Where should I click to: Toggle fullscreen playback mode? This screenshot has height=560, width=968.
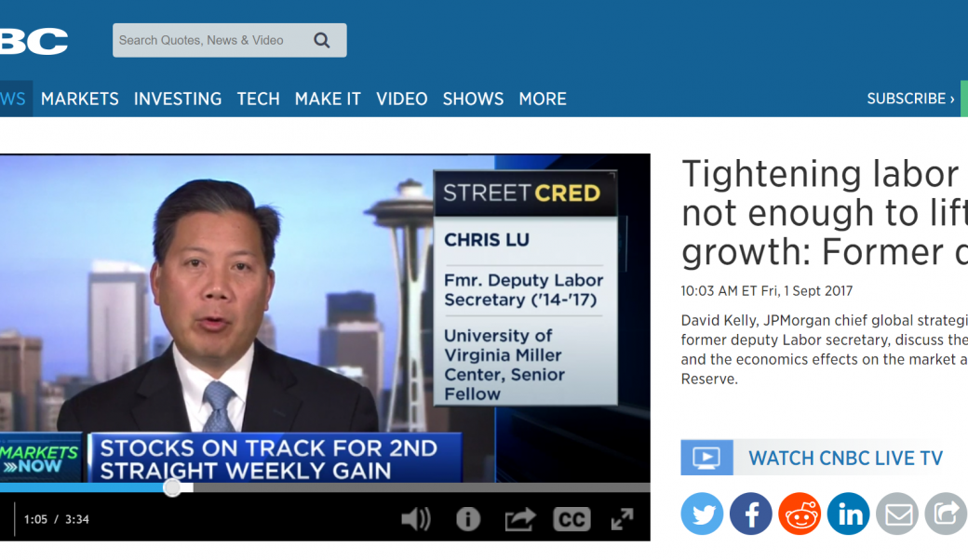pos(622,520)
